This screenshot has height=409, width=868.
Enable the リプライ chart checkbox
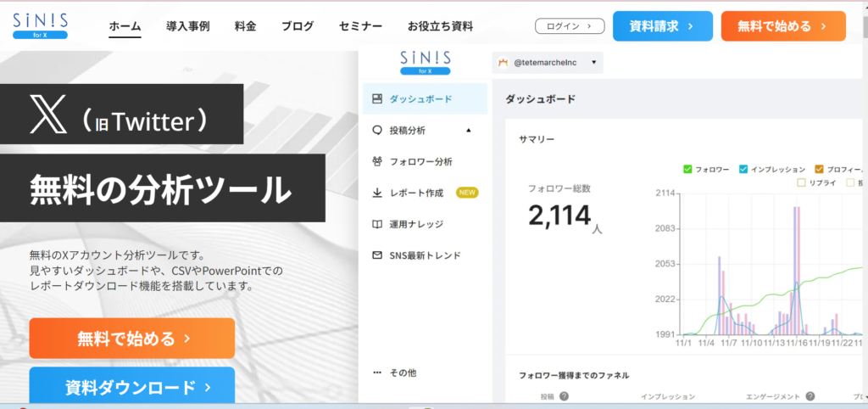801,182
